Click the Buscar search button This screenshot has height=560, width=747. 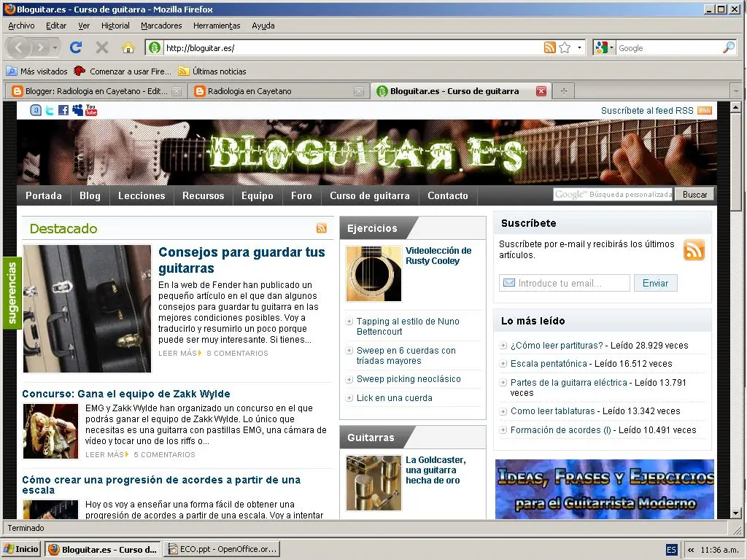click(x=694, y=194)
